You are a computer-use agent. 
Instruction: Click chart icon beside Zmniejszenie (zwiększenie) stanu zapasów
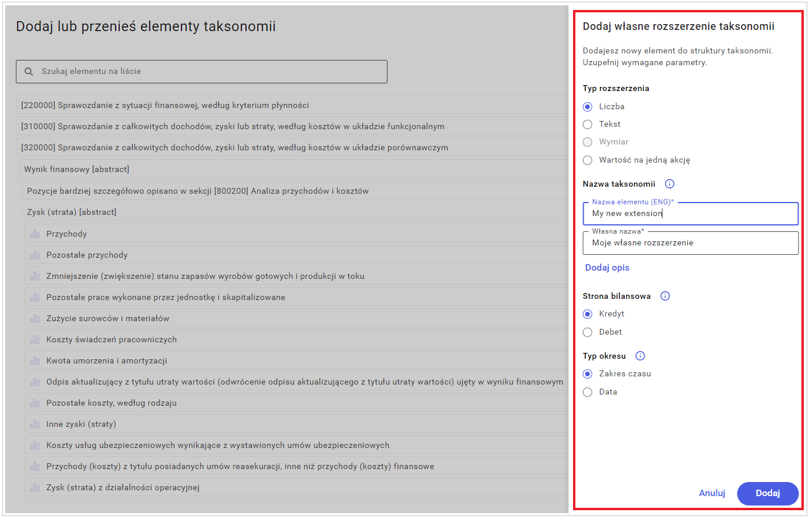[x=35, y=277]
